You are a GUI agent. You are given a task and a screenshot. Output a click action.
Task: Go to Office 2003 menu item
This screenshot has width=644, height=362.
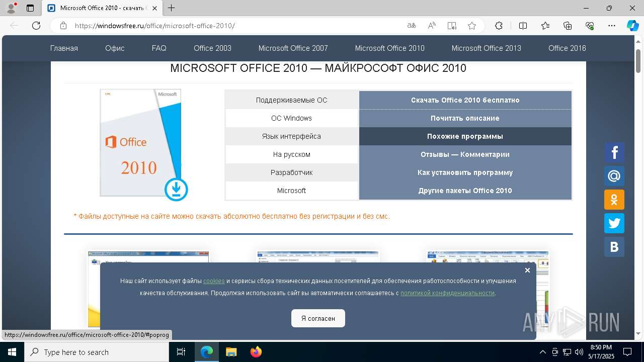point(212,48)
